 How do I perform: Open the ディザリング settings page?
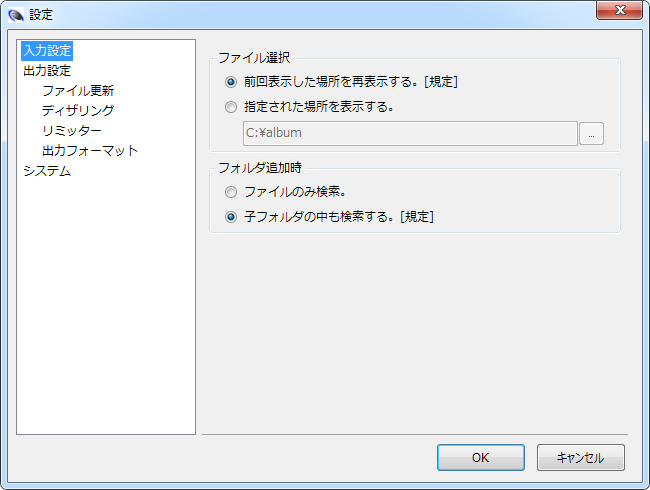pyautogui.click(x=78, y=110)
